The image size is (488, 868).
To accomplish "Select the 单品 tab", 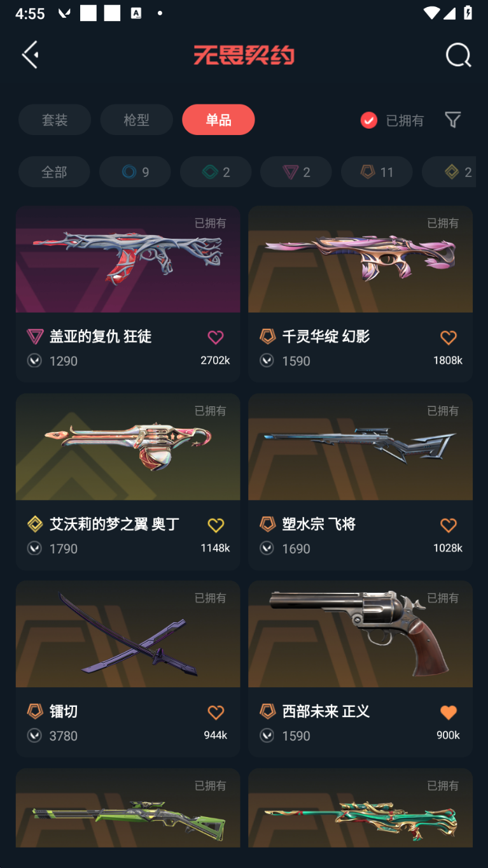I will [218, 120].
